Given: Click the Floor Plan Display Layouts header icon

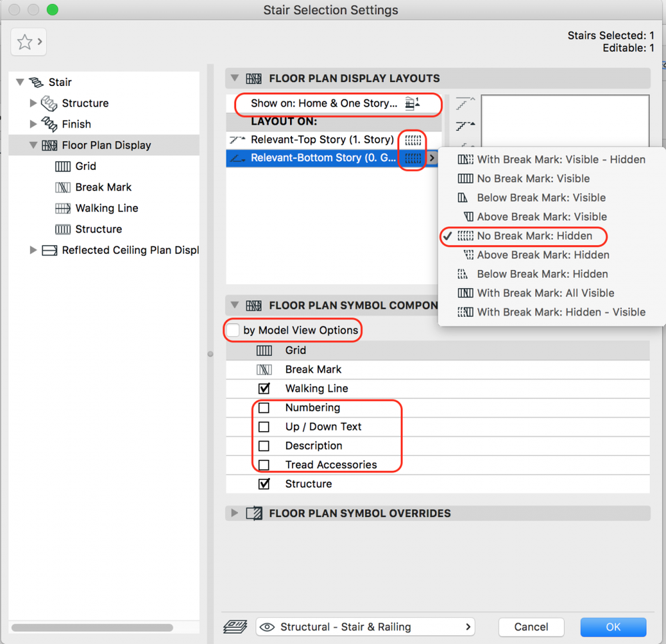Looking at the screenshot, I should tap(253, 79).
